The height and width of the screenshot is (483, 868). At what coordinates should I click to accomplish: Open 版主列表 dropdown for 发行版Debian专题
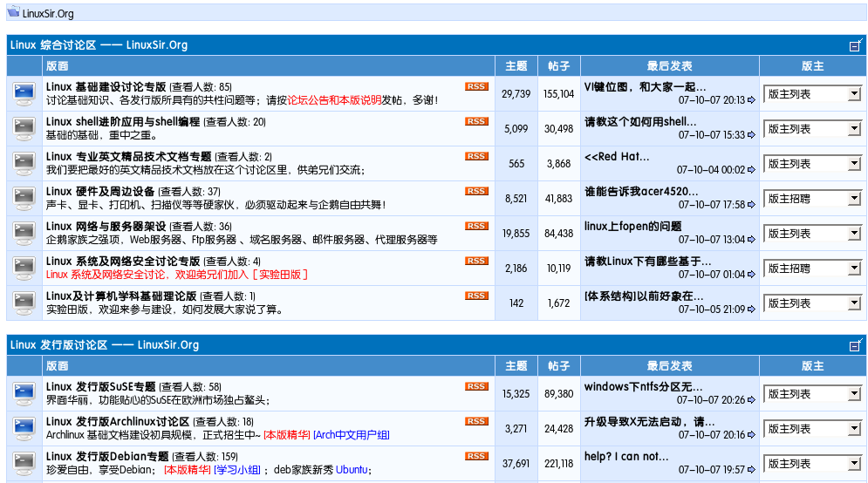(x=813, y=464)
